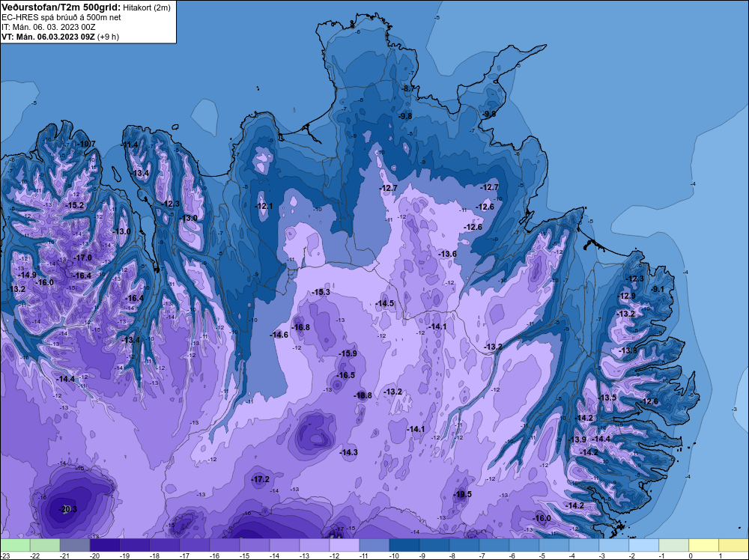Click the -7 label on the legend scale
The image size is (749, 560).
coord(483,556)
